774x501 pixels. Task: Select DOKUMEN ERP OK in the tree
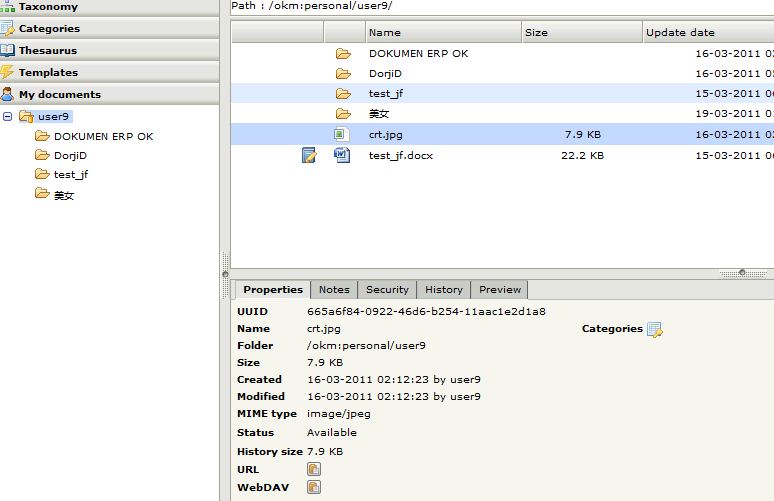click(104, 136)
